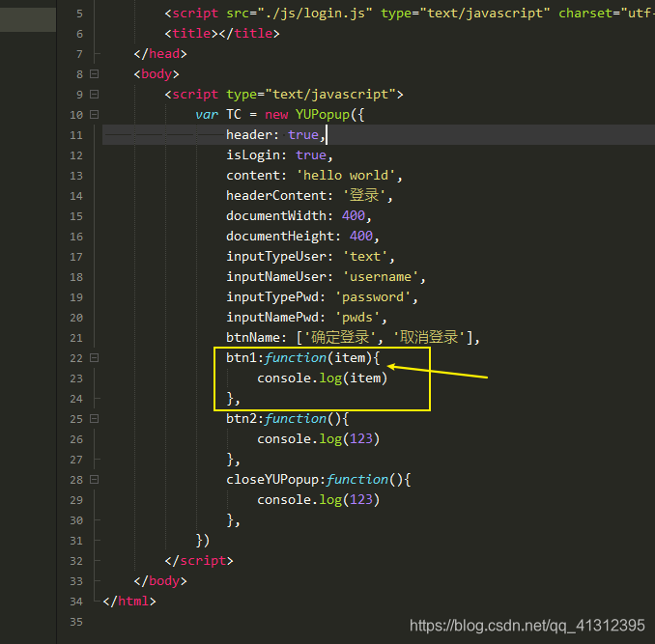Screen dimensions: 655x644
Task: Click the opening '<body>' tag
Action: coord(157,74)
